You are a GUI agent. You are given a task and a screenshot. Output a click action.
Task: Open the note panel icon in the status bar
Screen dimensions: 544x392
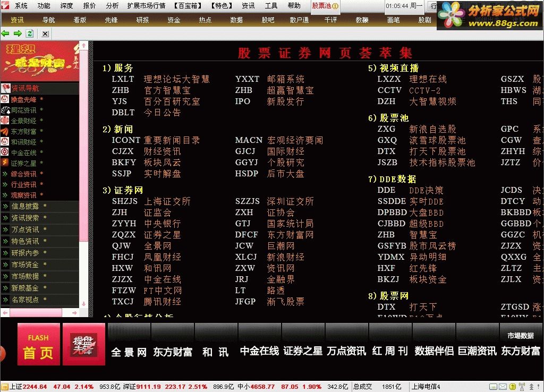click(x=494, y=387)
